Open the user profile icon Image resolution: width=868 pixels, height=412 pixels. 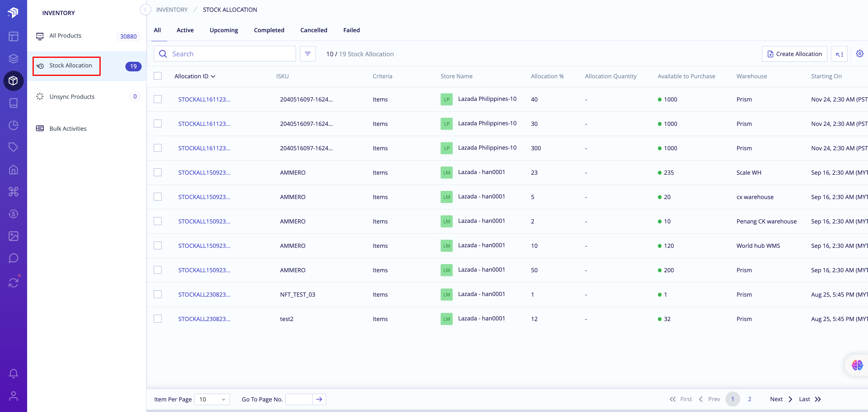[x=14, y=396]
